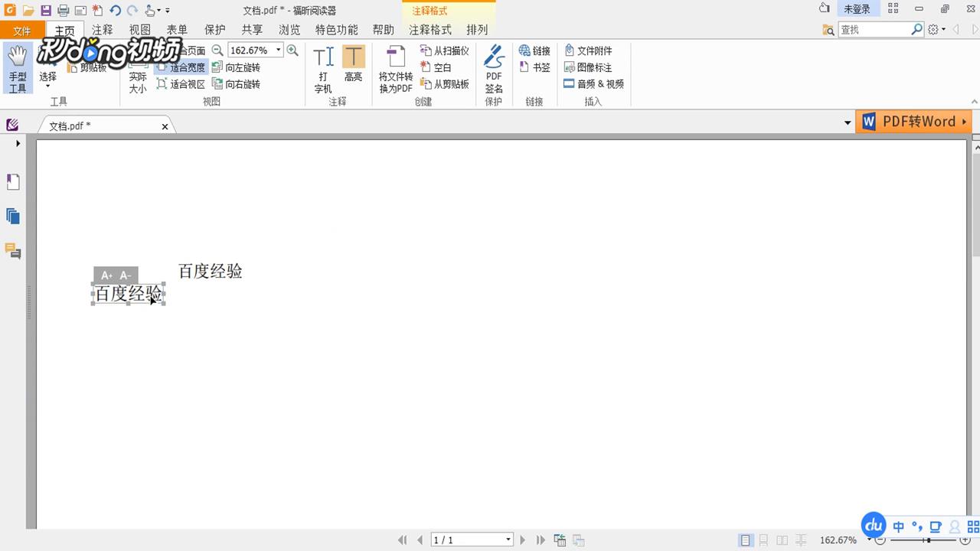Open the File (文件) menu

22,31
